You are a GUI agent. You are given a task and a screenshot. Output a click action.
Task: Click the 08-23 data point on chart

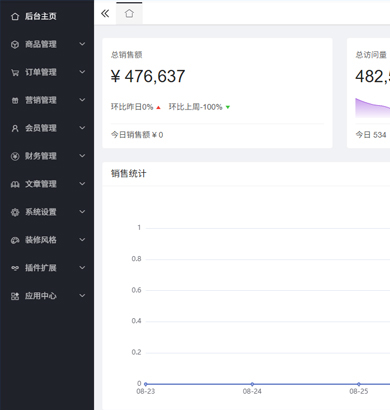point(146,384)
